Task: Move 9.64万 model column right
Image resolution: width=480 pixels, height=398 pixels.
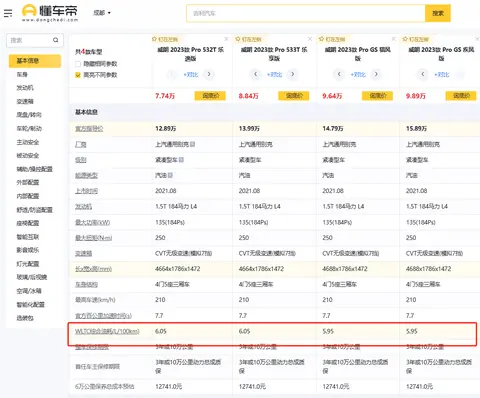Action: coord(376,74)
